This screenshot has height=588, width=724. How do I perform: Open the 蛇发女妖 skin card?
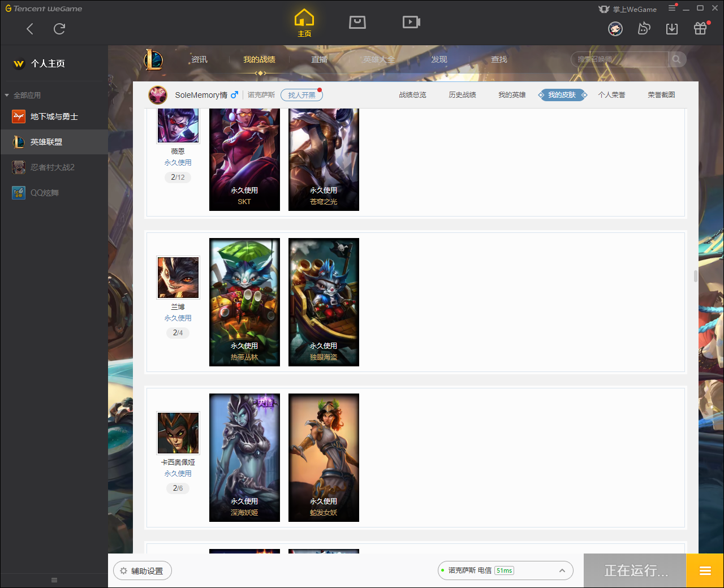pyautogui.click(x=324, y=457)
